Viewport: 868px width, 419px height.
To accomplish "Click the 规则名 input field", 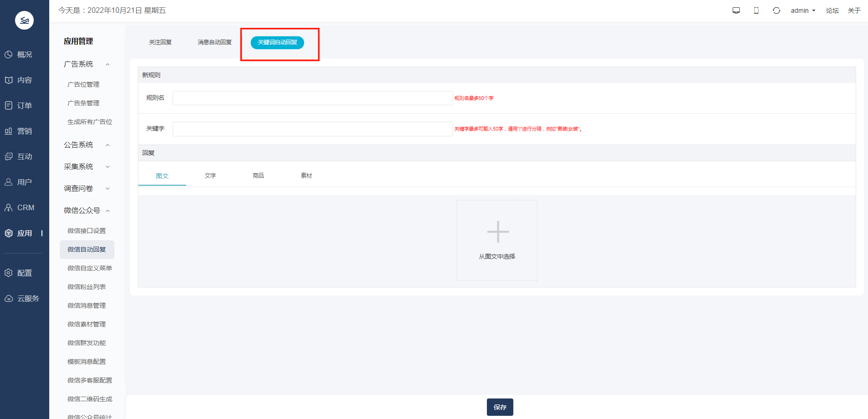I will pyautogui.click(x=312, y=98).
